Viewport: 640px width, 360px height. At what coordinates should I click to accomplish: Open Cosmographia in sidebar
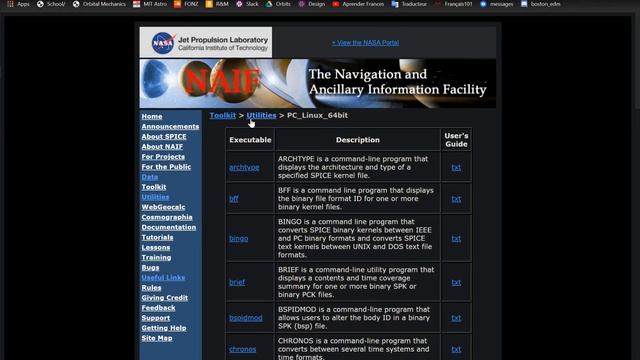click(167, 217)
